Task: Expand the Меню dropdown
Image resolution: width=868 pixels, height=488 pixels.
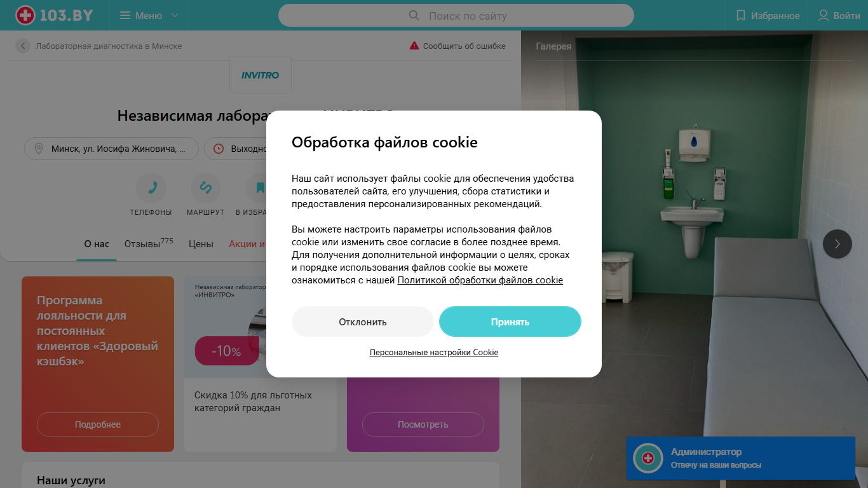Action: tap(149, 15)
